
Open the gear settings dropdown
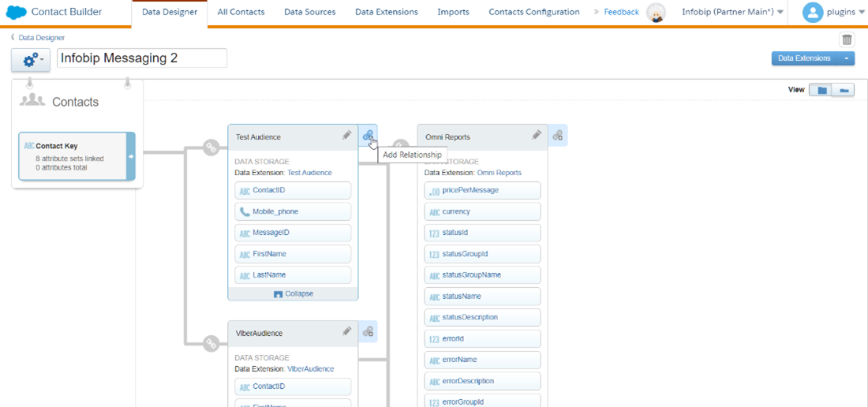click(x=31, y=59)
